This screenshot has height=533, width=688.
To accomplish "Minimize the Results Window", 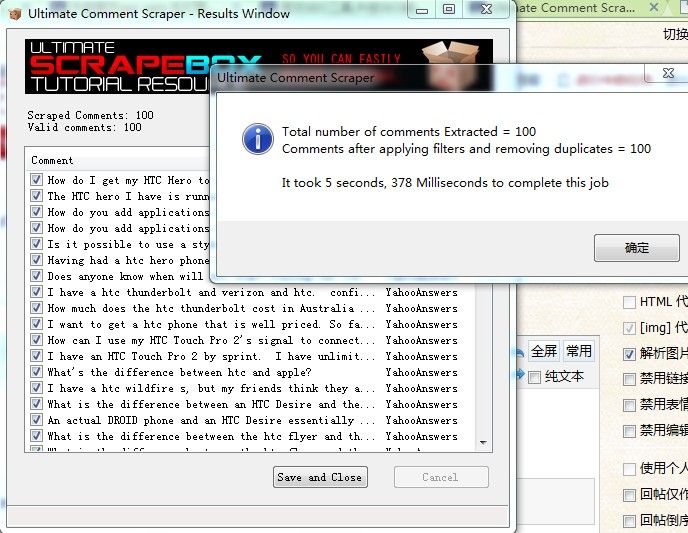I will (422, 10).
